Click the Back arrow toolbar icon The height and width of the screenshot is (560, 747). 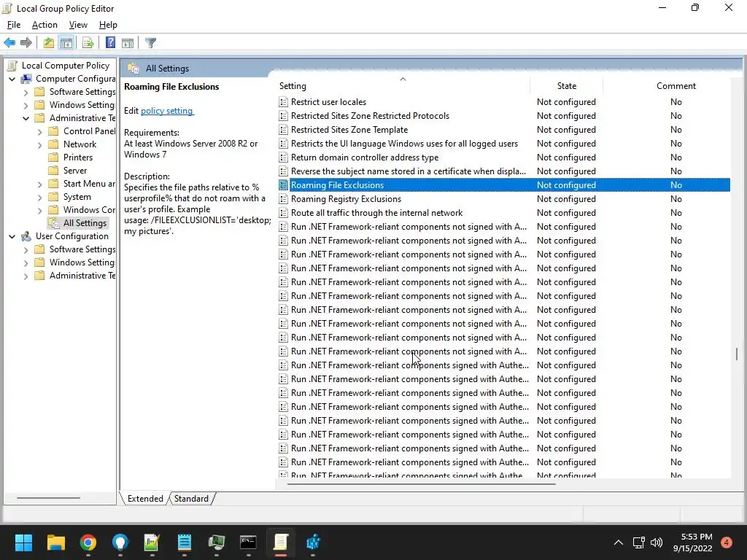click(x=9, y=43)
